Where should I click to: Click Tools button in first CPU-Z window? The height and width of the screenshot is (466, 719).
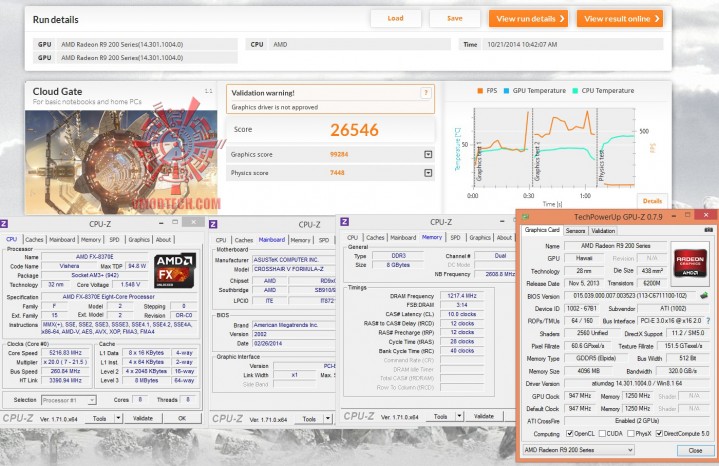[100, 418]
